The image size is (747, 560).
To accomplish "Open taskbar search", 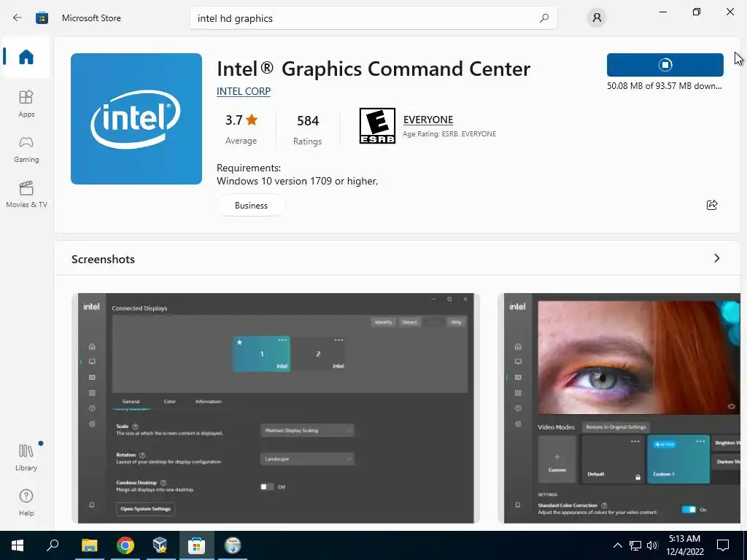I will pos(53,545).
